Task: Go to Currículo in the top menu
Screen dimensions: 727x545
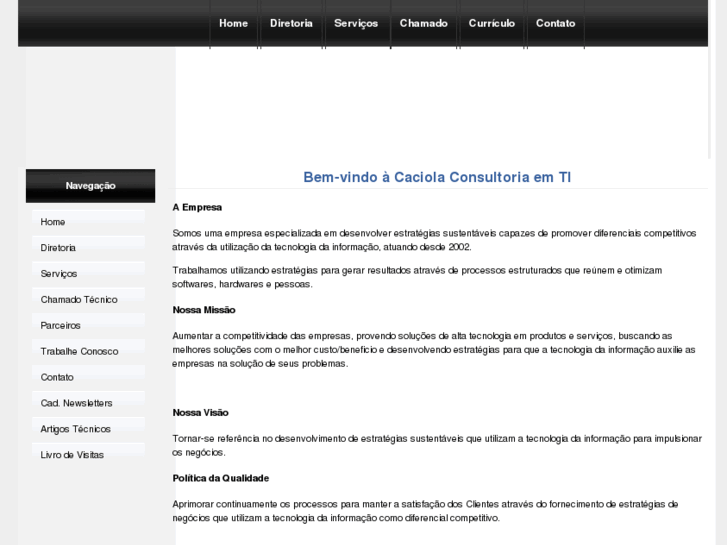Action: click(491, 23)
